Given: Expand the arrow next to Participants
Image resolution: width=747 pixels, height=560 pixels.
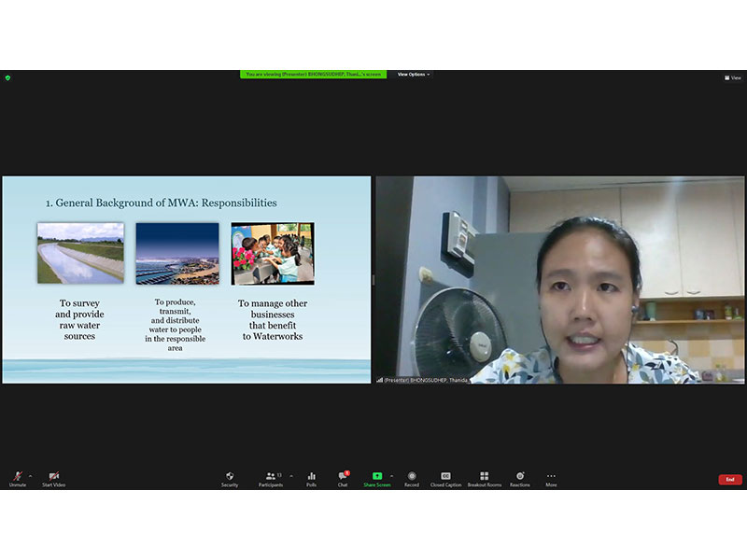Looking at the screenshot, I should (x=290, y=475).
